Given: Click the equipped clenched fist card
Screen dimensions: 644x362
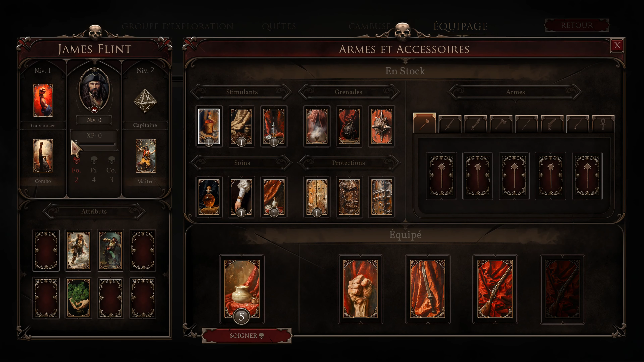Looking at the screenshot, I should pyautogui.click(x=360, y=289).
